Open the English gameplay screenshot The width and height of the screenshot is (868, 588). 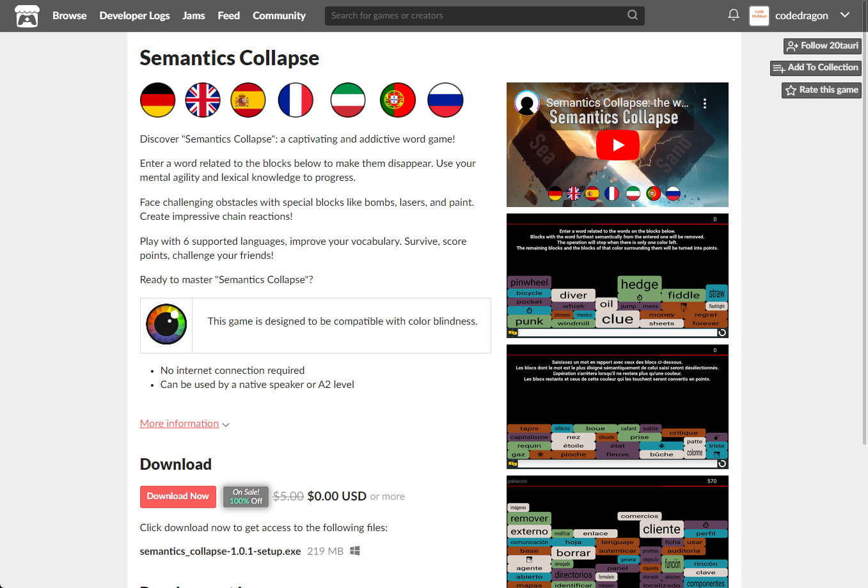pos(617,275)
